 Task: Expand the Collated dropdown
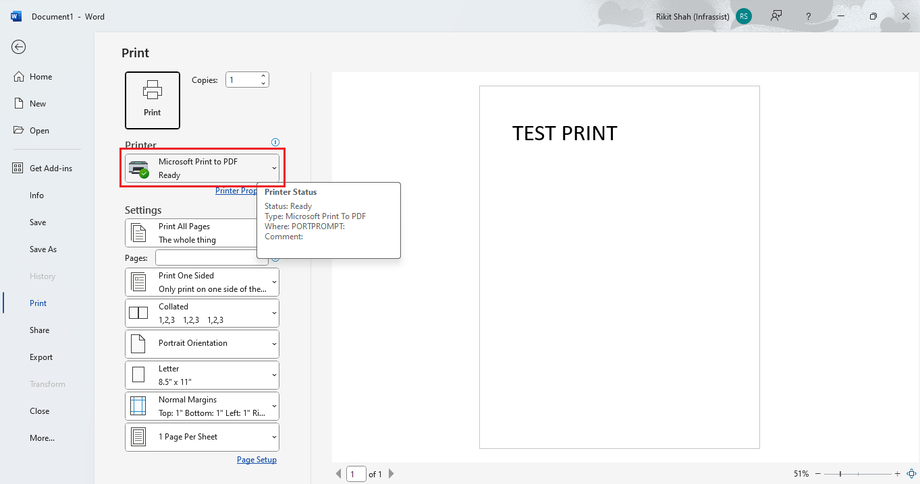pyautogui.click(x=202, y=313)
